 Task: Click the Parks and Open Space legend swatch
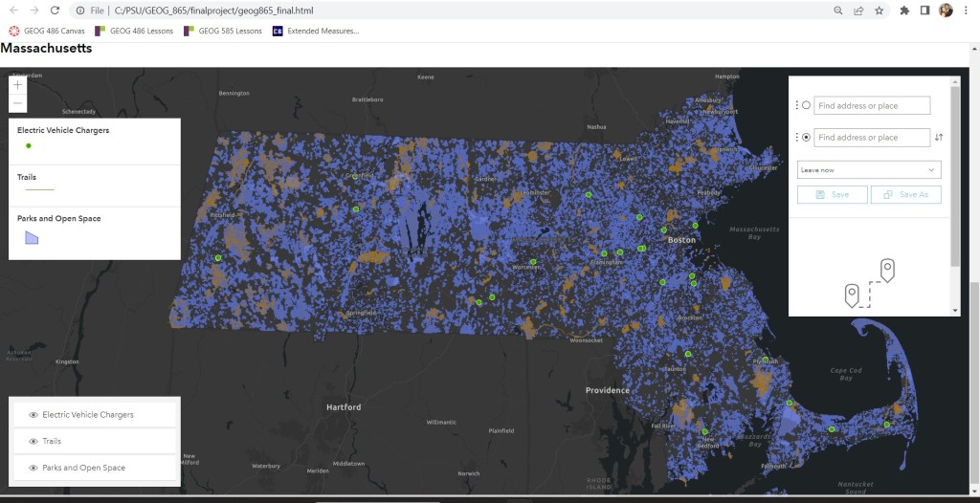tap(32, 237)
